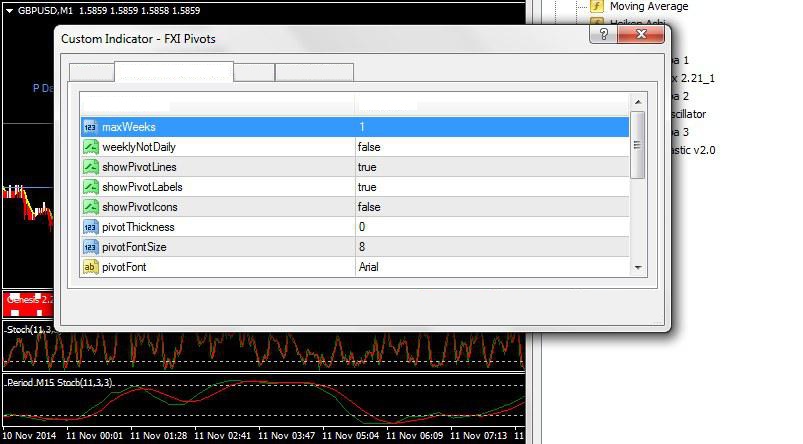
Task: Select the maxWeeks parameter row
Action: click(x=355, y=127)
